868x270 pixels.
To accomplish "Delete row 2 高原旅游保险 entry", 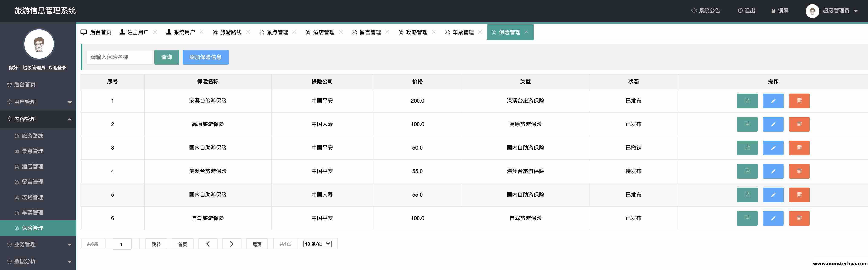I will (x=799, y=124).
